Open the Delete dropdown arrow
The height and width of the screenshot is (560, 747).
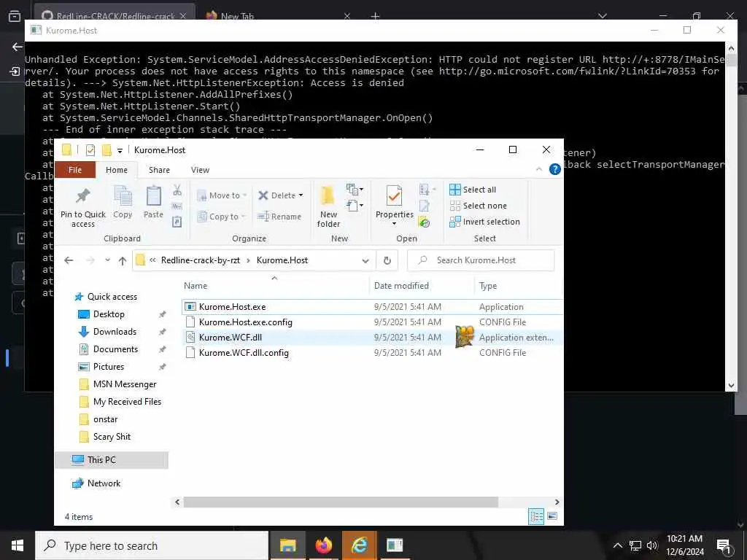301,195
